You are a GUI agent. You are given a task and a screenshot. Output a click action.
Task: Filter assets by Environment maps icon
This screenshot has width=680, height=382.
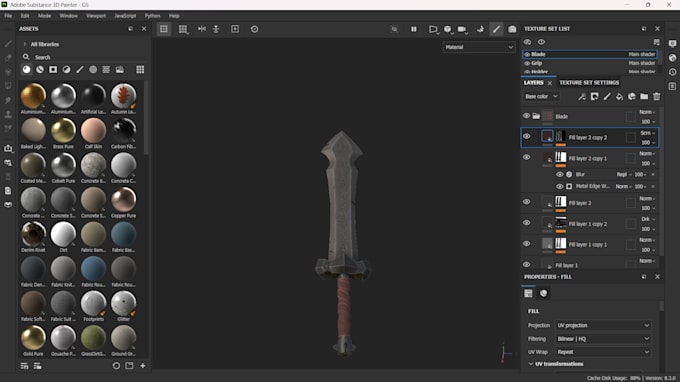120,69
